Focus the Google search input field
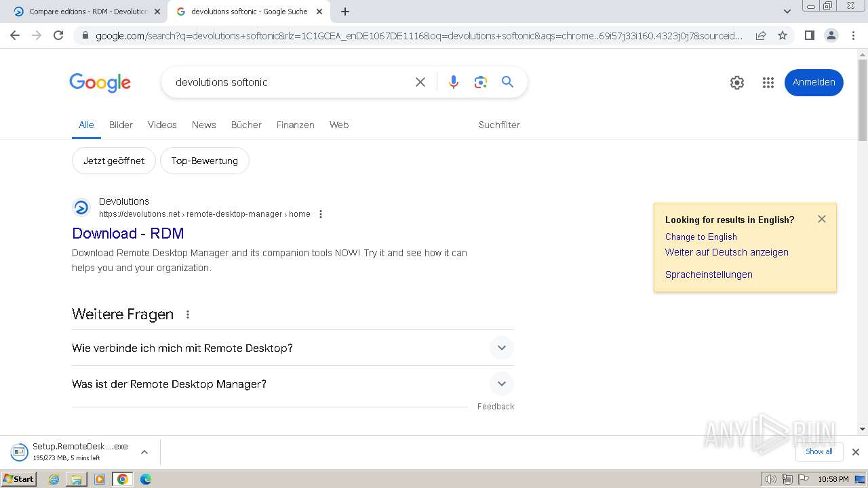868x488 pixels. (x=288, y=82)
